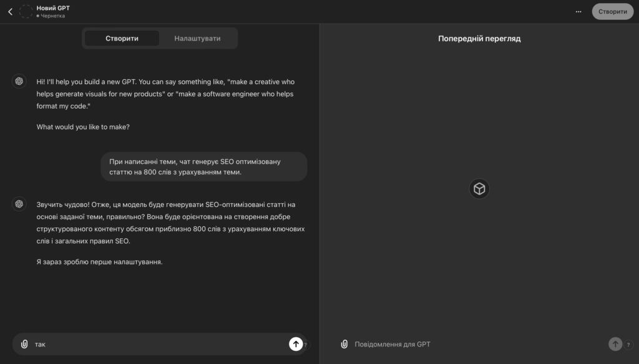
Task: Focus the builder input containing "так"
Action: coord(156,344)
